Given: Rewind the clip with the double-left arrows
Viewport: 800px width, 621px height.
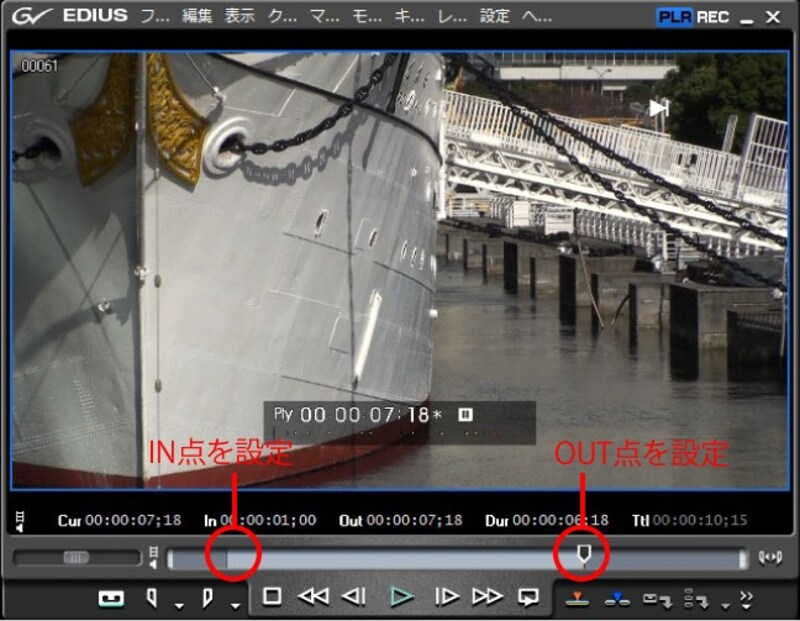Looking at the screenshot, I should [x=313, y=596].
